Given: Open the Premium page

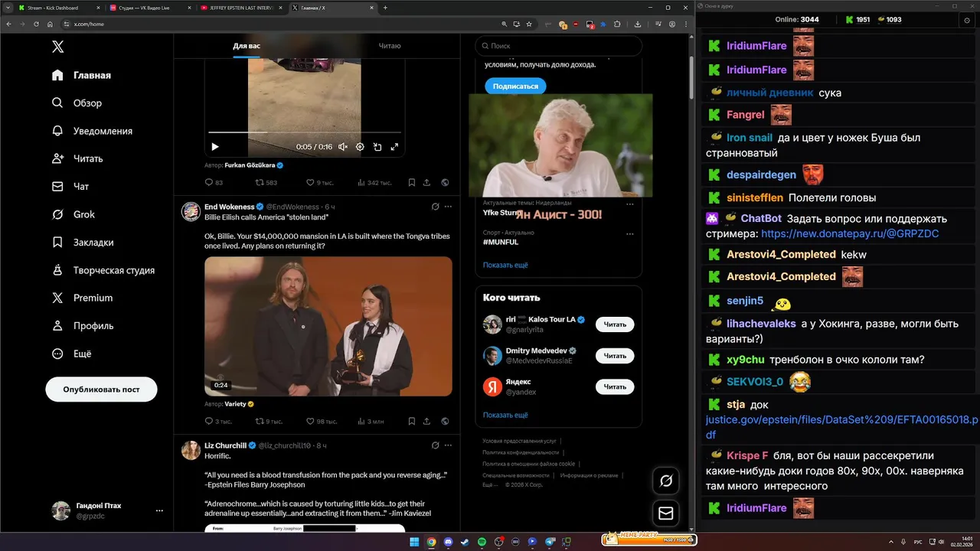Looking at the screenshot, I should (81, 298).
